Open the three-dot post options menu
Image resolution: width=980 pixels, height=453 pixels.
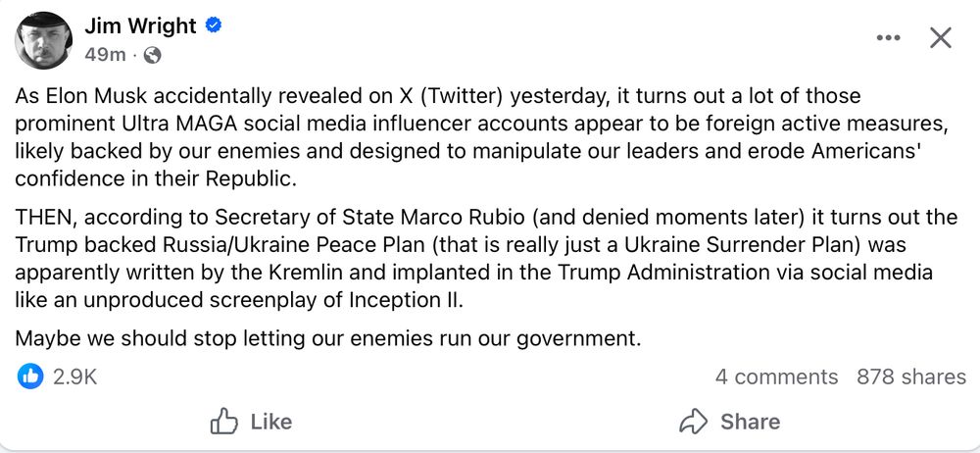coord(888,37)
